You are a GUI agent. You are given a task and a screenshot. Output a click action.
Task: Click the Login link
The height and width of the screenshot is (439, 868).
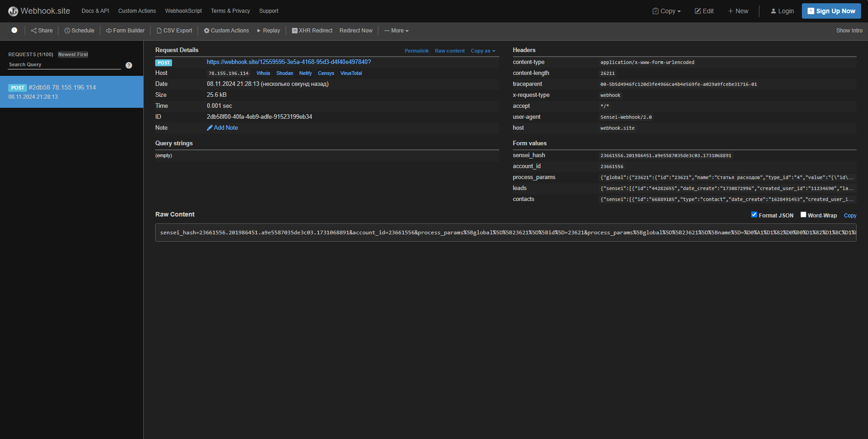(782, 11)
